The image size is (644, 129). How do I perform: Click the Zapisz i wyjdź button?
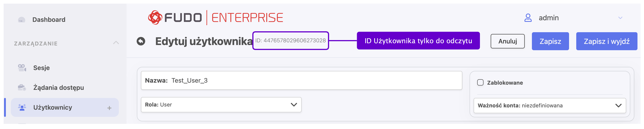pyautogui.click(x=606, y=41)
